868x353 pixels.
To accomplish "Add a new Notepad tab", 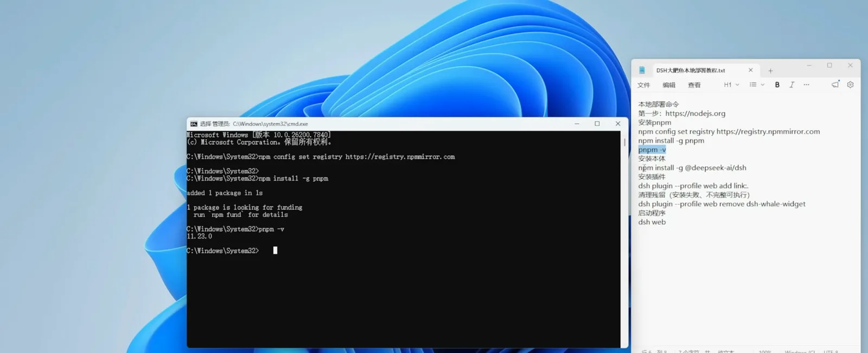I will click(770, 71).
